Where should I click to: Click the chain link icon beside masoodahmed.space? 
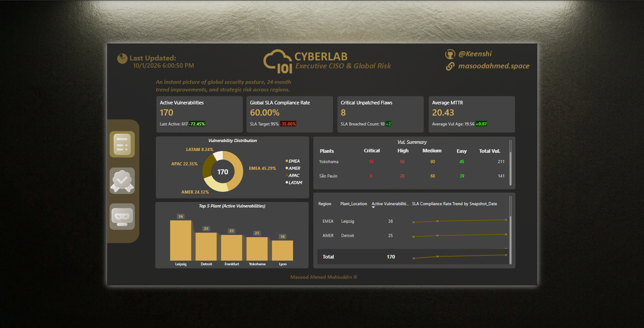450,66
